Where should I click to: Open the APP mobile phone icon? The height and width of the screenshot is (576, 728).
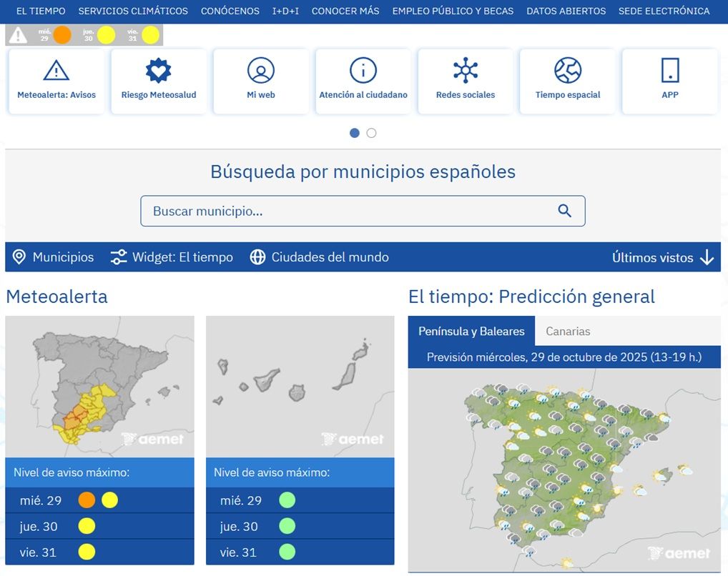click(670, 71)
